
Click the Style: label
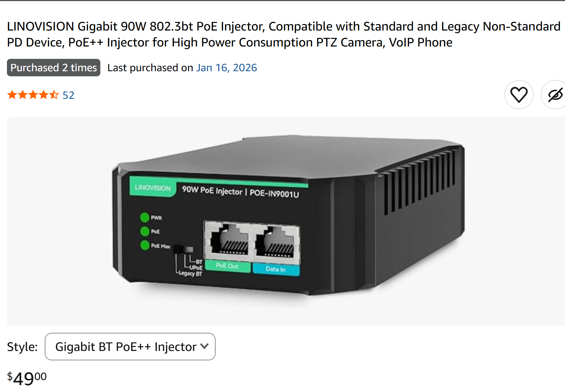click(23, 347)
